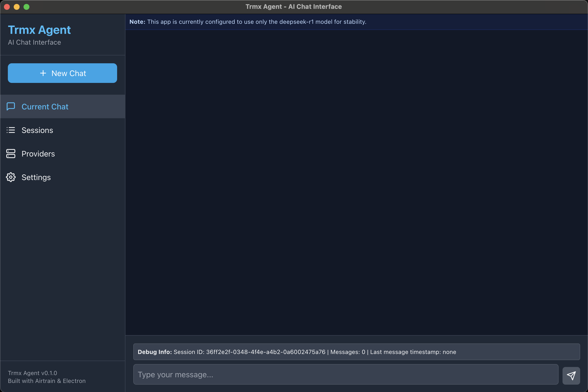Start a New Chat
588x392 pixels.
(62, 73)
